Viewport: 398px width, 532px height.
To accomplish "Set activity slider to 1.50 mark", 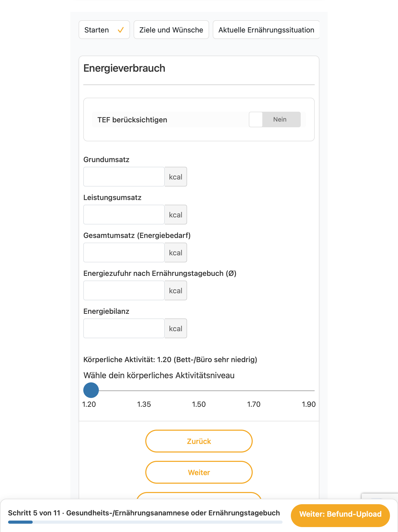I will (199, 390).
